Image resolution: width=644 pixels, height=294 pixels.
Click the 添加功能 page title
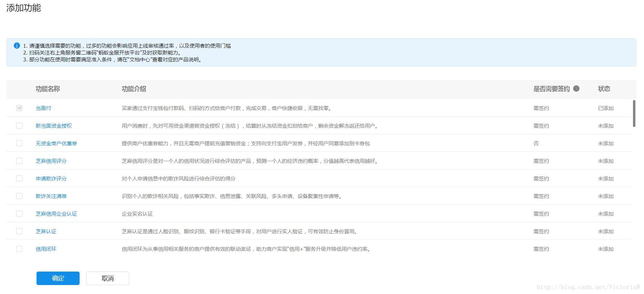click(23, 8)
